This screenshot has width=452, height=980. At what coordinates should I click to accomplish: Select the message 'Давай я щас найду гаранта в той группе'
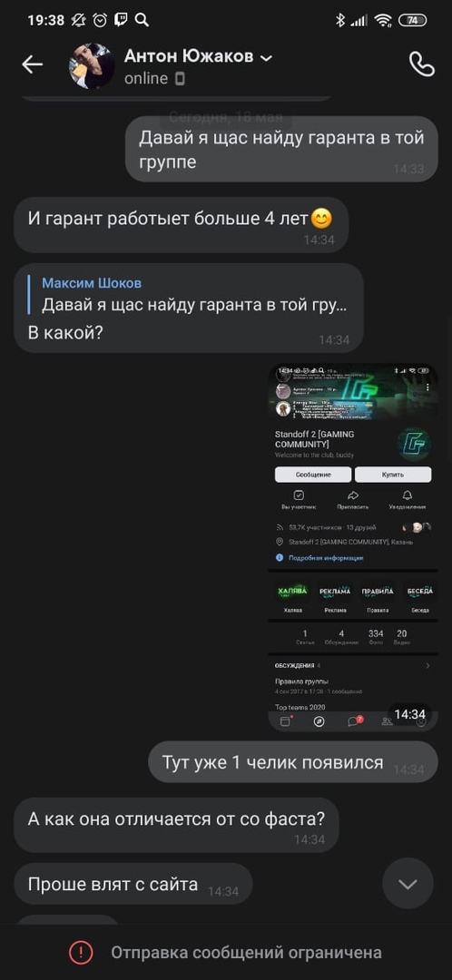point(281,150)
